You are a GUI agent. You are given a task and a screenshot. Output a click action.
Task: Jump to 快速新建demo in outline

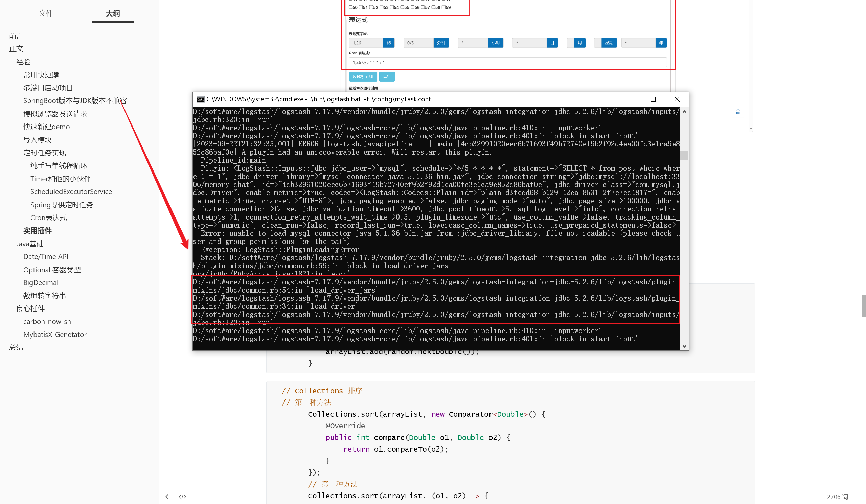pyautogui.click(x=46, y=127)
